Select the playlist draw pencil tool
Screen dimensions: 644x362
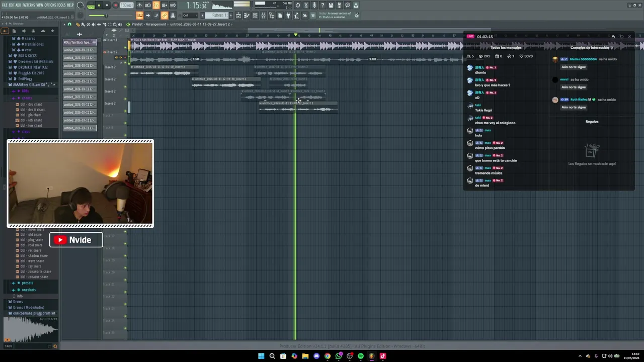click(77, 24)
